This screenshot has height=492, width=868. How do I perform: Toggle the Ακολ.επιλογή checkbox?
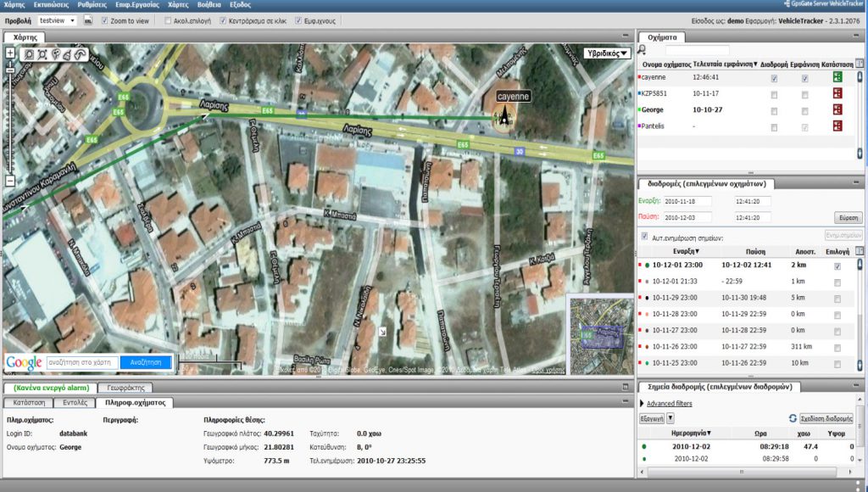[x=168, y=20]
